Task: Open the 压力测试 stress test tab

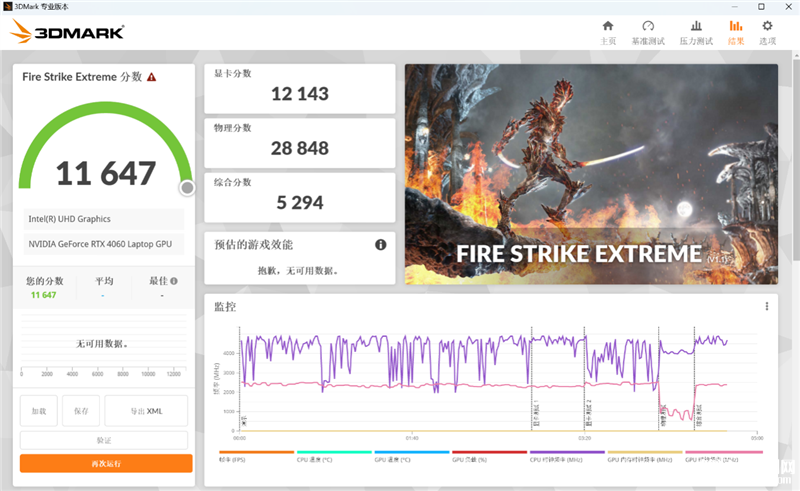Action: pyautogui.click(x=696, y=33)
